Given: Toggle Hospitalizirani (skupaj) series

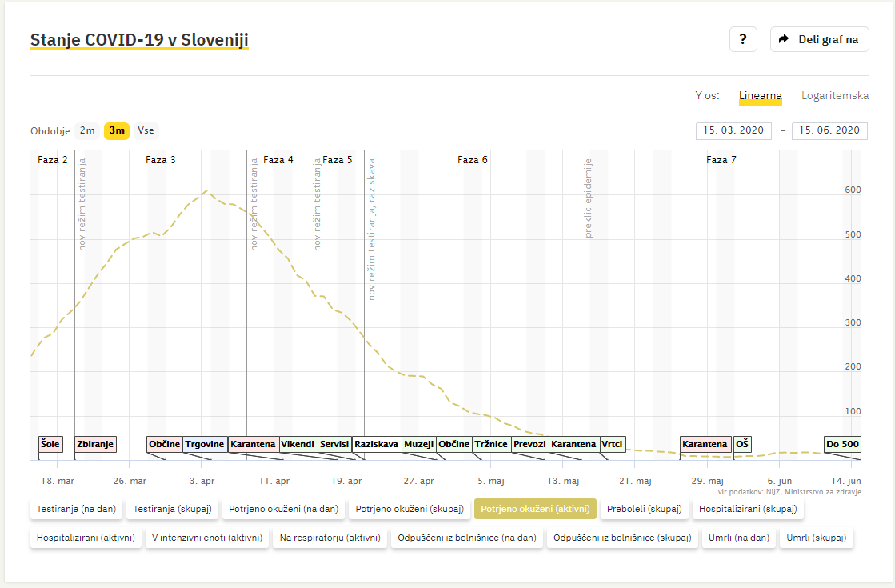Looking at the screenshot, I should coord(748,509).
